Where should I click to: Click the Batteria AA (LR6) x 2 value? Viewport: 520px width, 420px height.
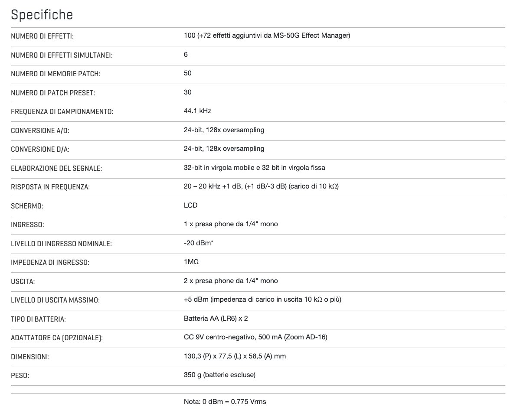click(216, 319)
